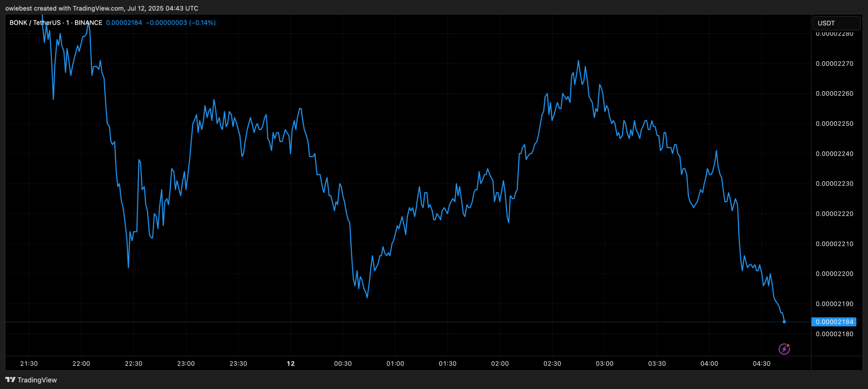This screenshot has height=389, width=868.
Task: Click the 02:30 time axis label
Action: pyautogui.click(x=552, y=364)
